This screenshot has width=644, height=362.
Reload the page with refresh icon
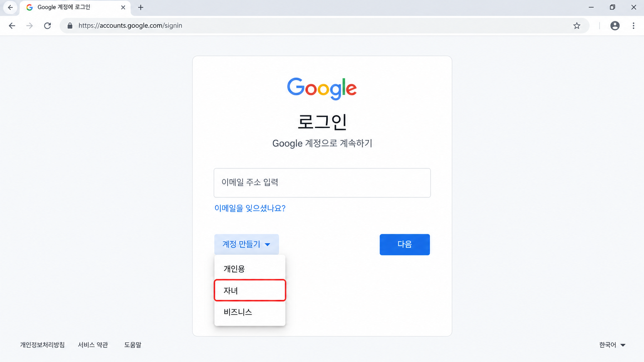47,26
